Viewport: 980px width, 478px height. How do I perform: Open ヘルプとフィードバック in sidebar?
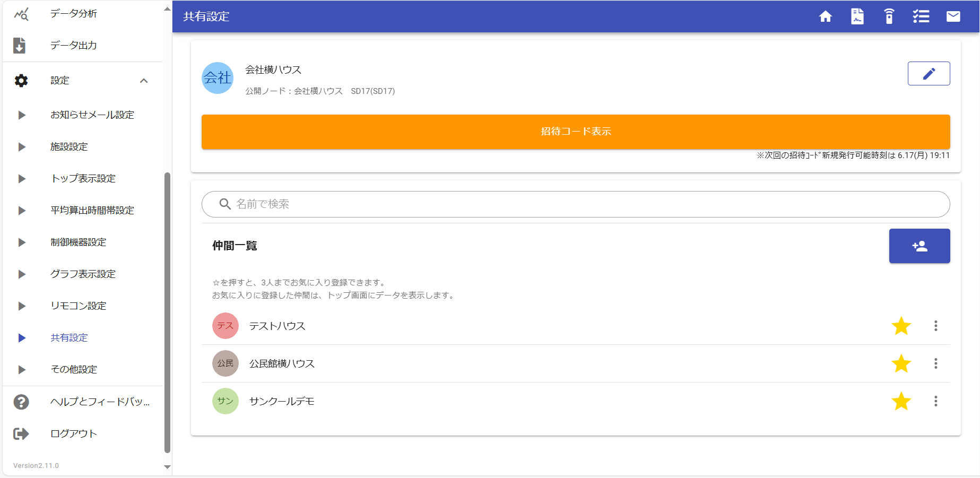(100, 402)
